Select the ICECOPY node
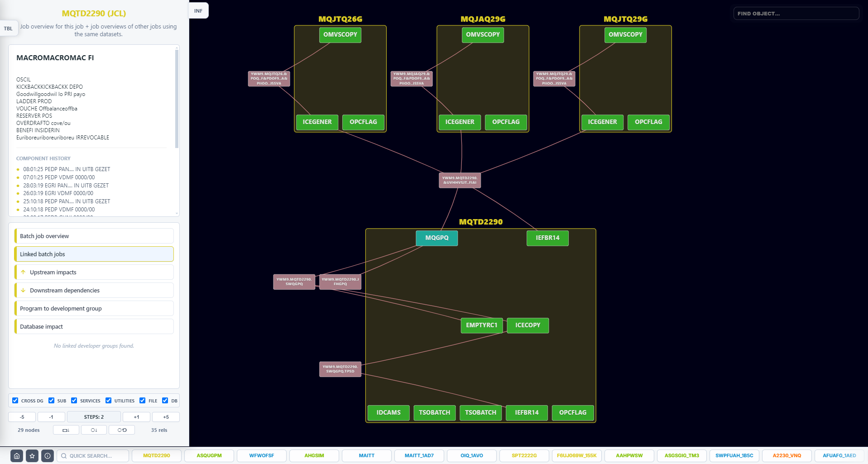 [528, 325]
